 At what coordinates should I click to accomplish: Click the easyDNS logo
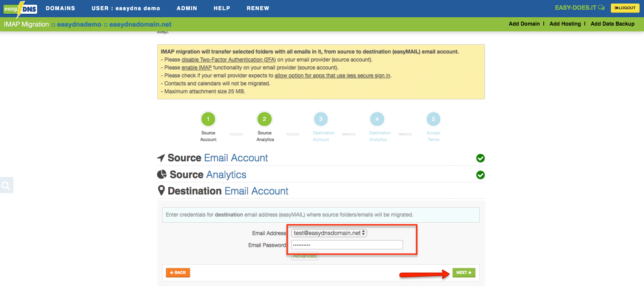[20, 9]
